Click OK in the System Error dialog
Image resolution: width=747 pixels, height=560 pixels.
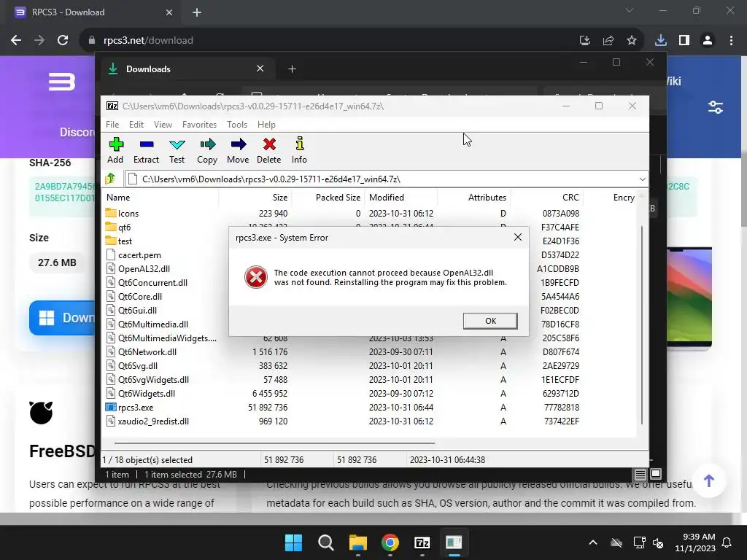[490, 321]
